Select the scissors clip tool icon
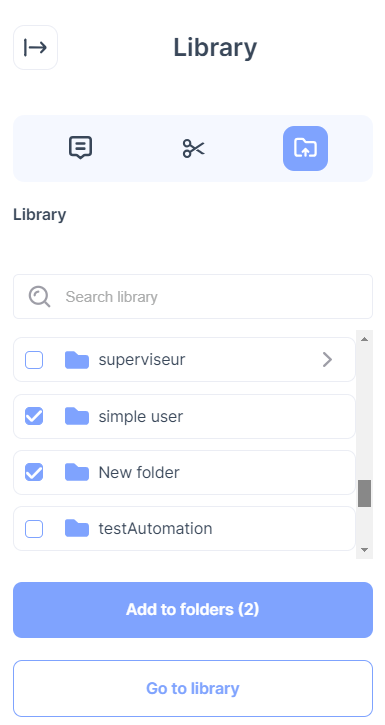The width and height of the screenshot is (385, 725). pos(193,148)
